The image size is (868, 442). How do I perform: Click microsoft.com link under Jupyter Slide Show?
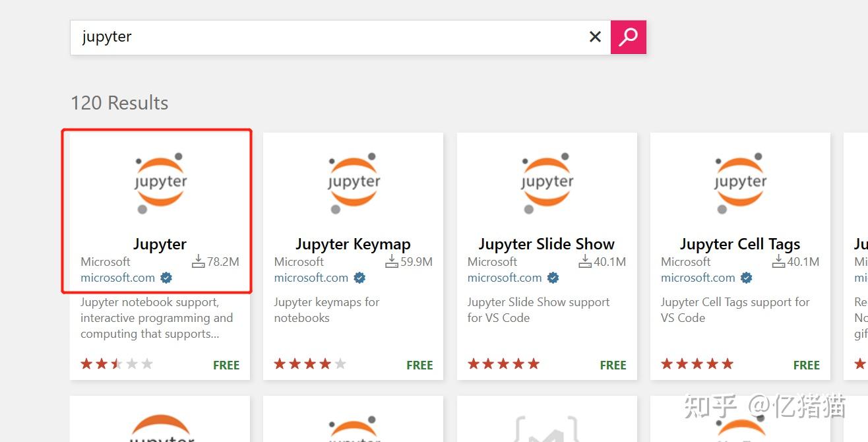click(505, 278)
